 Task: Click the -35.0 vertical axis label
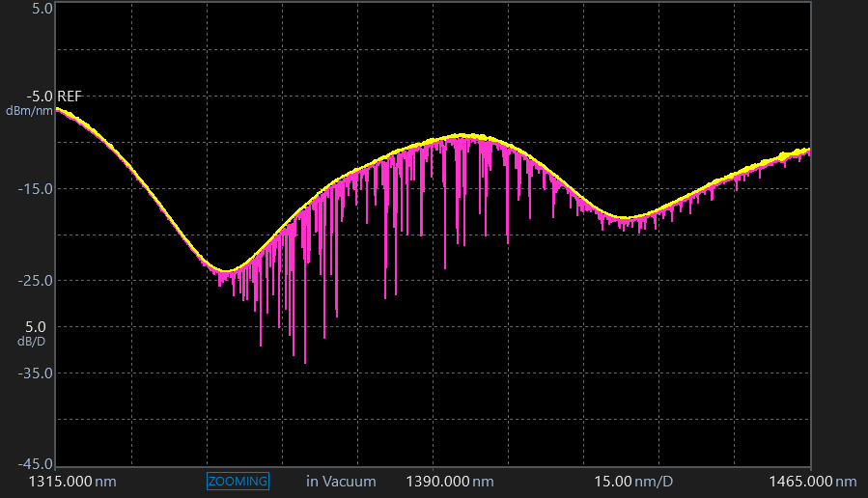pos(37,373)
